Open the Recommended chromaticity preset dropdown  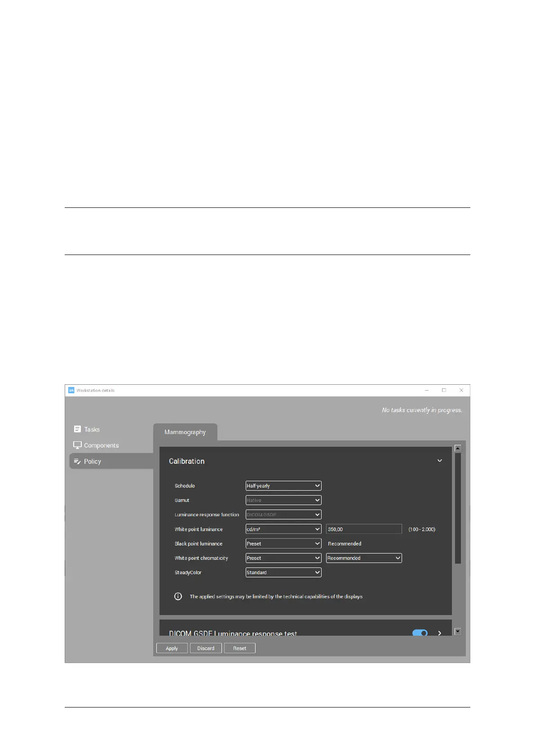coord(363,558)
